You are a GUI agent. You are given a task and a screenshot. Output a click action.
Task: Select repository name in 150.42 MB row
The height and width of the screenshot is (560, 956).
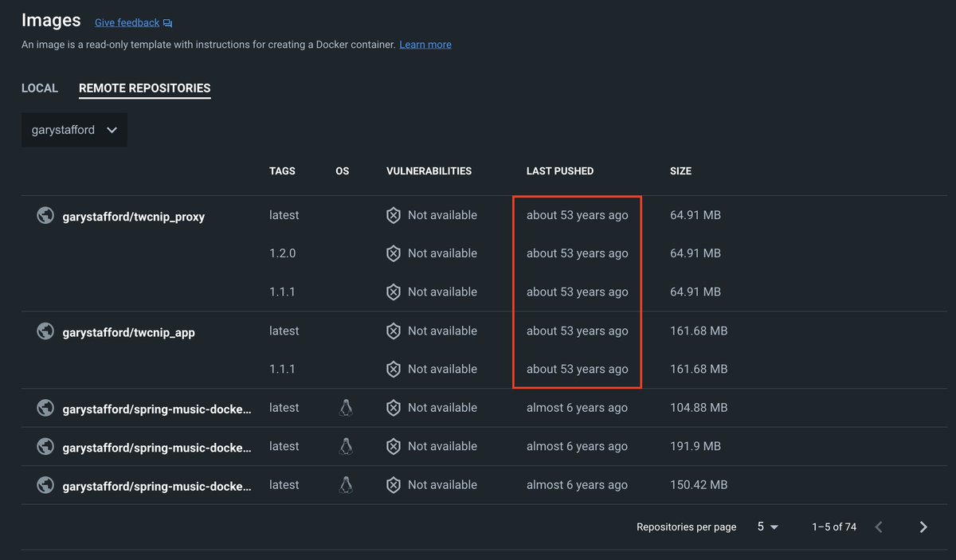pyautogui.click(x=157, y=487)
